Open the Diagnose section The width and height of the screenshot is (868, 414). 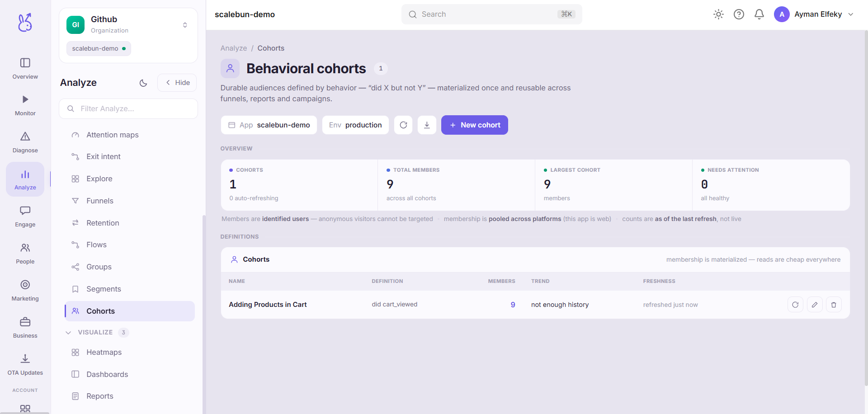pyautogui.click(x=25, y=143)
